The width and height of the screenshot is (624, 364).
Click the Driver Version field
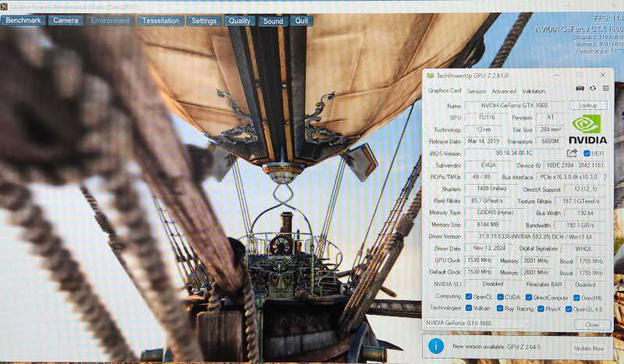click(535, 237)
